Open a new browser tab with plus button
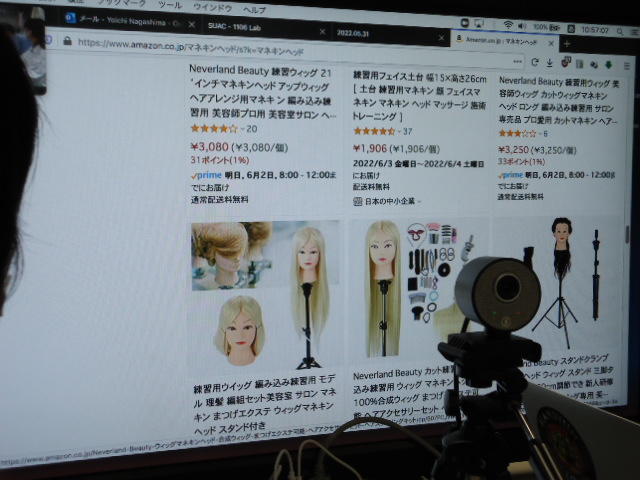Viewport: 640px width, 480px height. click(567, 43)
